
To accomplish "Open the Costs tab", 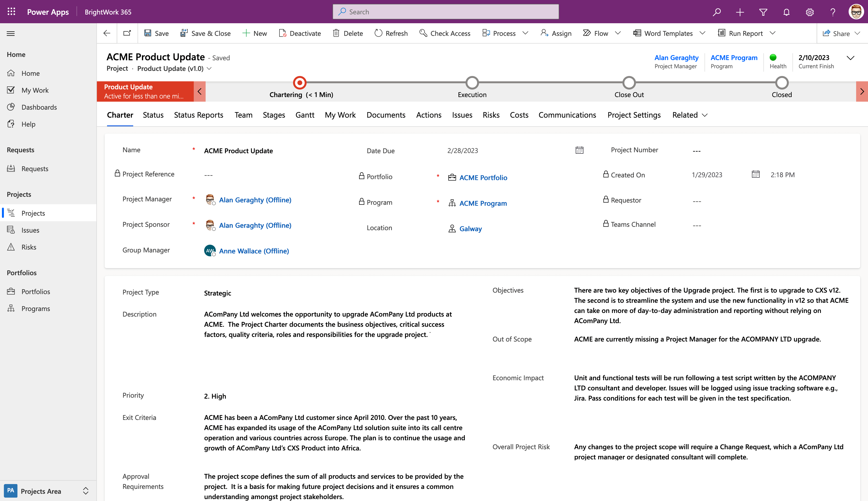I will [519, 115].
